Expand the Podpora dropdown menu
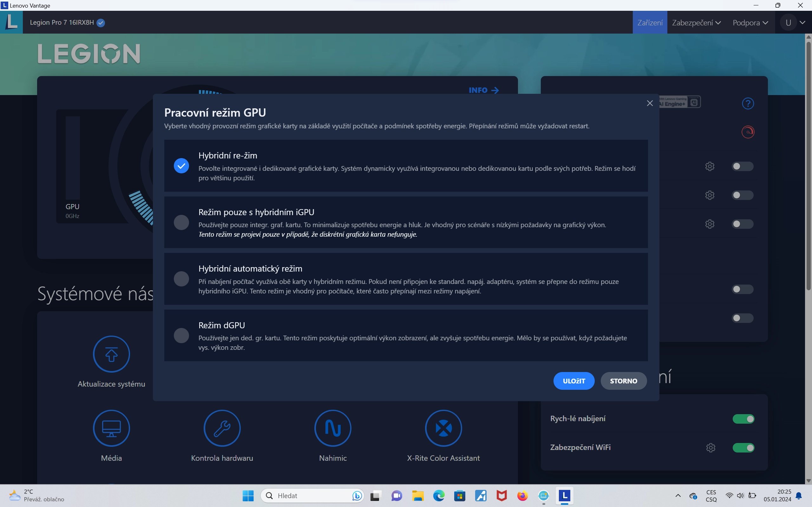 tap(750, 22)
